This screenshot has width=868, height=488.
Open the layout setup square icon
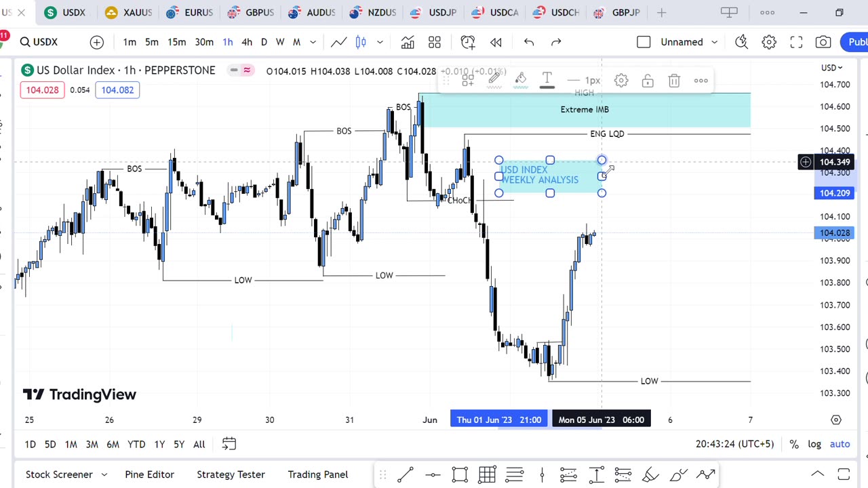644,42
